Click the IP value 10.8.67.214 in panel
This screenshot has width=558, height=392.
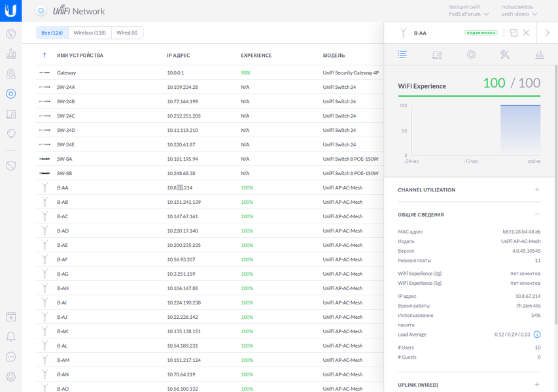tap(528, 296)
